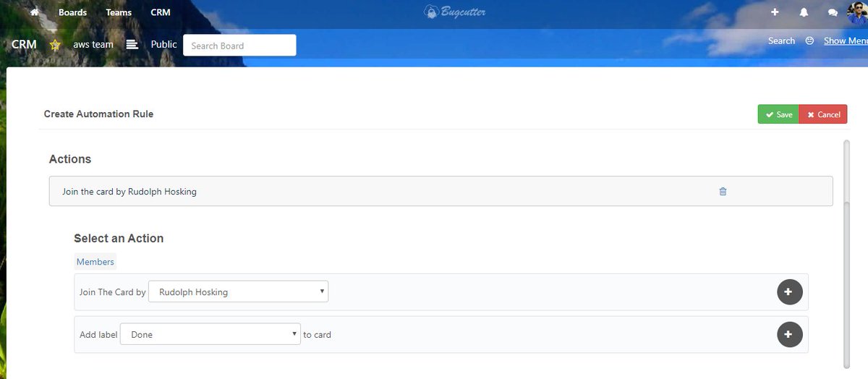Click the Actions heading
Screen dimensions: 868x379
[70, 159]
